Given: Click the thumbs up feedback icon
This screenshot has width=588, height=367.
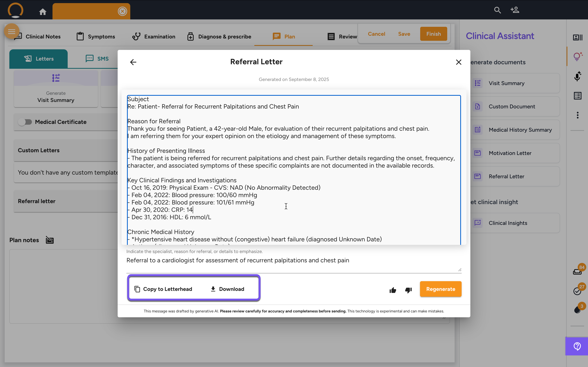Looking at the screenshot, I should pyautogui.click(x=393, y=290).
